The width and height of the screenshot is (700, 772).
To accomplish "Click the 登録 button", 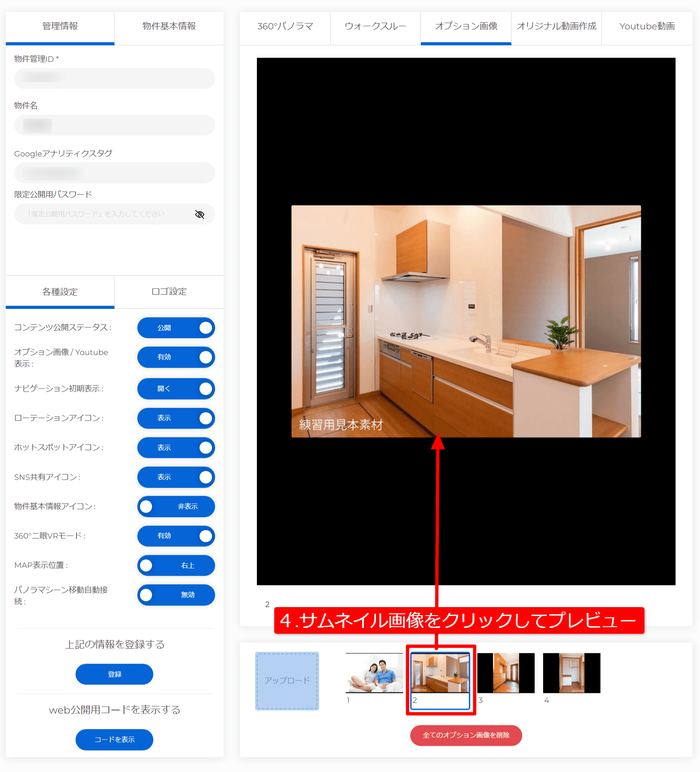I will (x=114, y=674).
